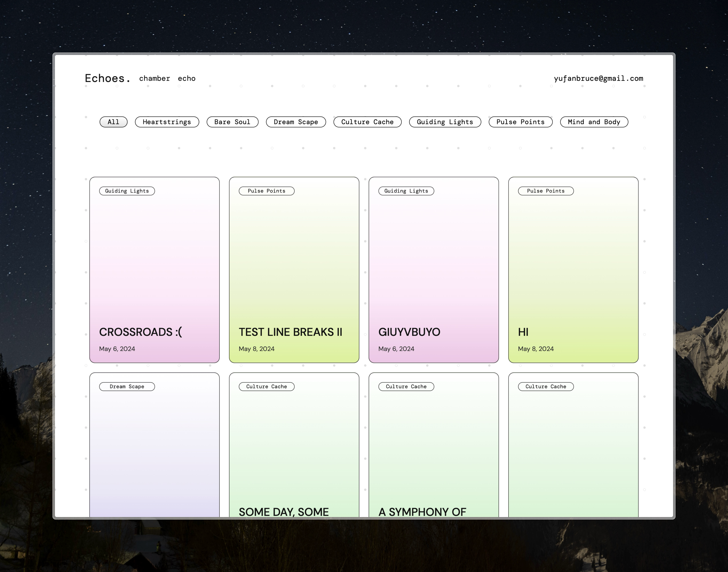Go to the chamber page
Viewport: 728px width, 572px height.
tap(155, 78)
